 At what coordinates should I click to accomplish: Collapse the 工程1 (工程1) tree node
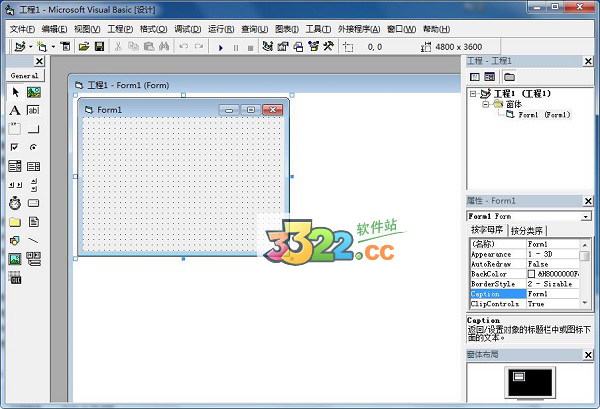click(474, 93)
